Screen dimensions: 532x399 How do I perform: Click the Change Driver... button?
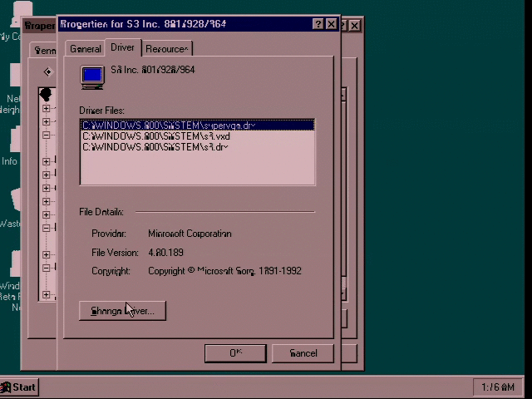point(122,311)
